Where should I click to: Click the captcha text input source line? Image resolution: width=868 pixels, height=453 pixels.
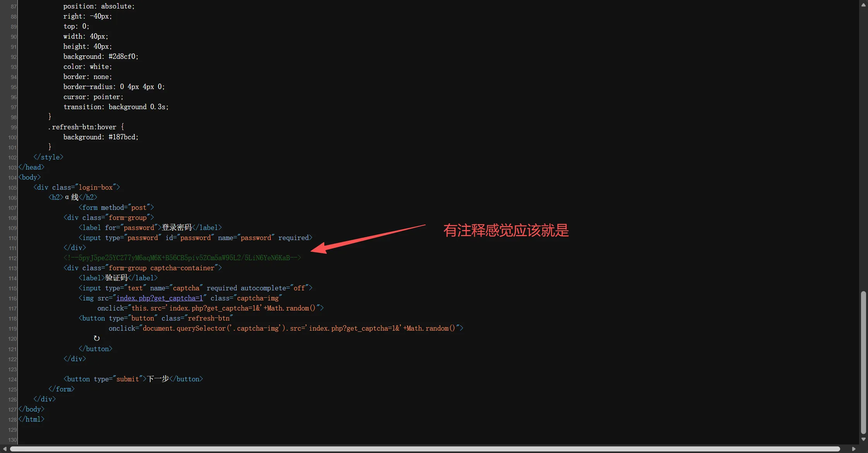tap(195, 288)
